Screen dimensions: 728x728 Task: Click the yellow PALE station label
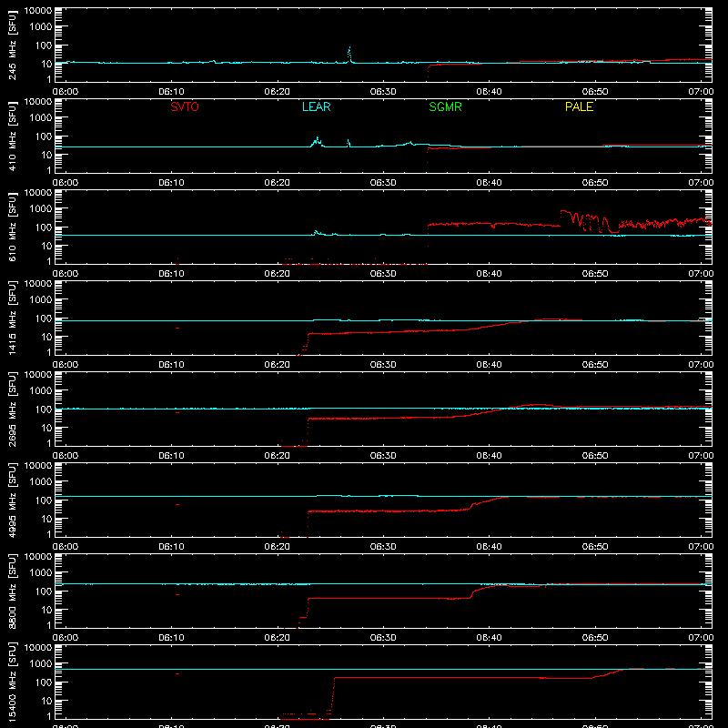click(x=579, y=106)
